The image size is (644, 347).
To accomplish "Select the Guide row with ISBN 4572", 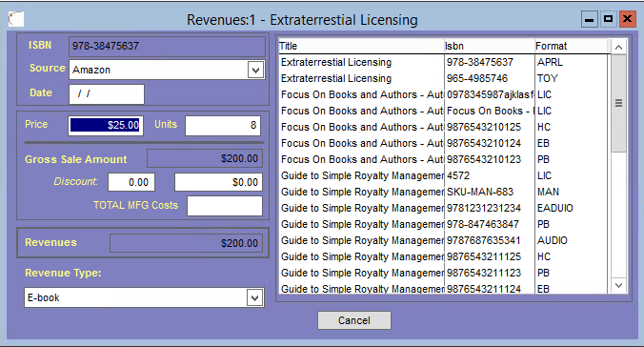I will pos(443,176).
